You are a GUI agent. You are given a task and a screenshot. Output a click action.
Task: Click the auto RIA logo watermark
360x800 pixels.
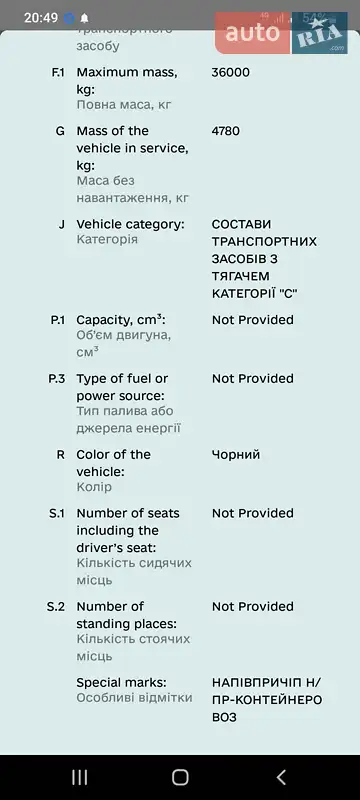(x=281, y=33)
